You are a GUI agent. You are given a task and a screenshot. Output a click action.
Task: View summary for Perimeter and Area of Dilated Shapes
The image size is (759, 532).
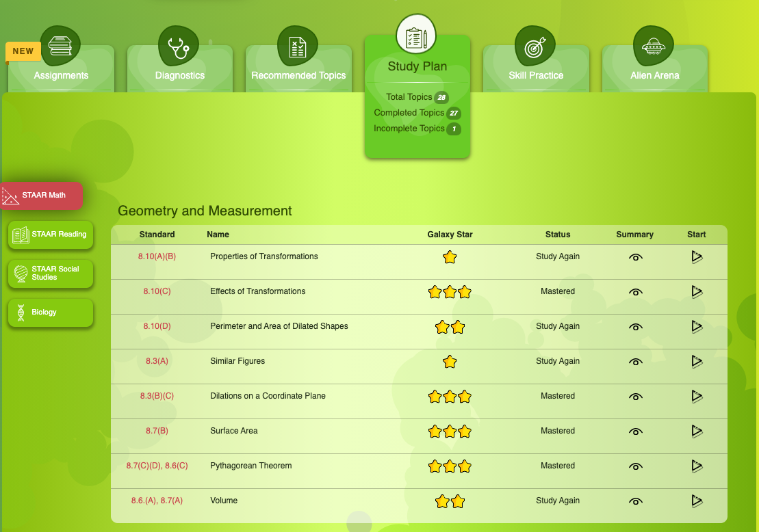point(636,327)
